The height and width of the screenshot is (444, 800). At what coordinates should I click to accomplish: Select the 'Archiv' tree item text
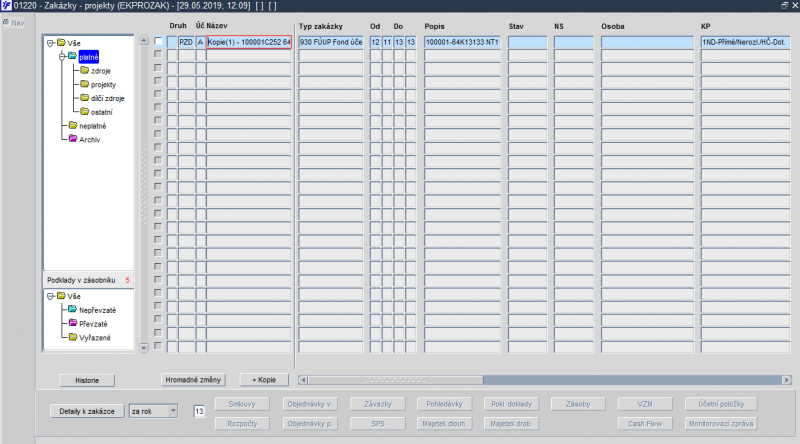(90, 139)
